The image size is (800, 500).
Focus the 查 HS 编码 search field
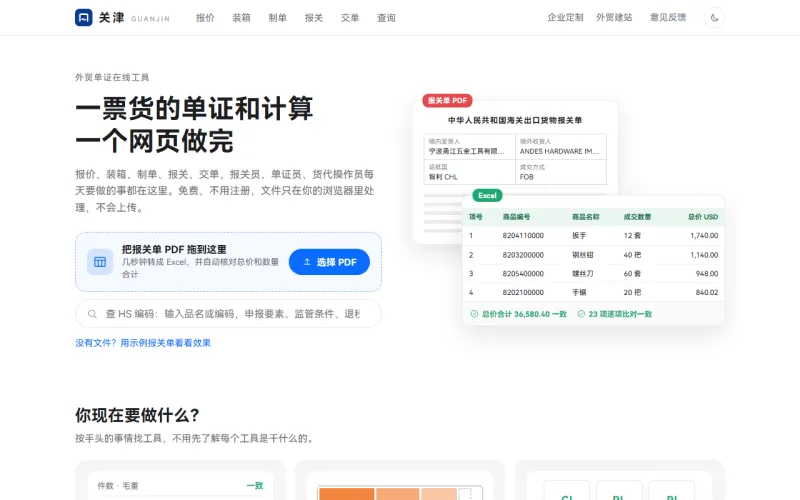(x=228, y=313)
